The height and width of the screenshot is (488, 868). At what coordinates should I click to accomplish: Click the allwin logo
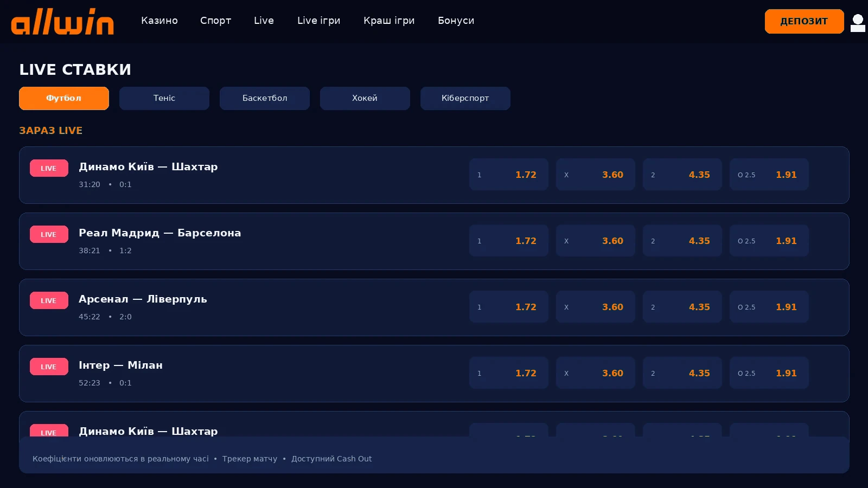click(62, 22)
